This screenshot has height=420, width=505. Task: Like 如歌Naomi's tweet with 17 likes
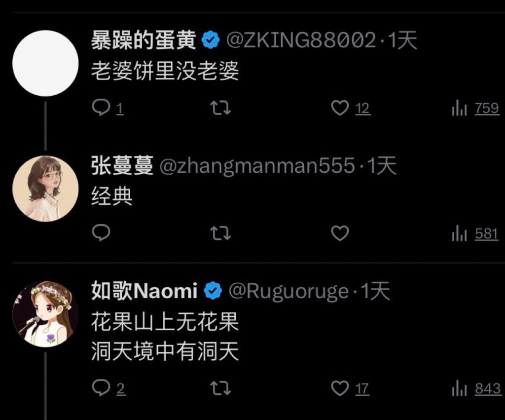pos(350,388)
